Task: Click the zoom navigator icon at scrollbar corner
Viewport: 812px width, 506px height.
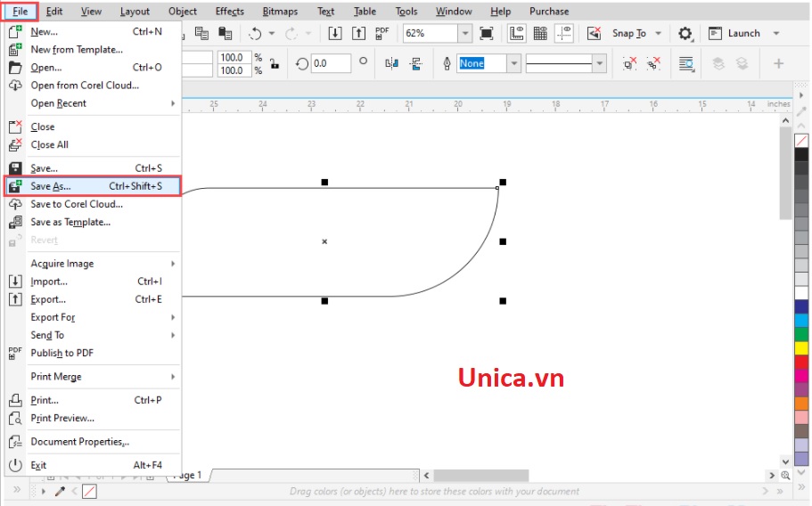Action: [785, 475]
